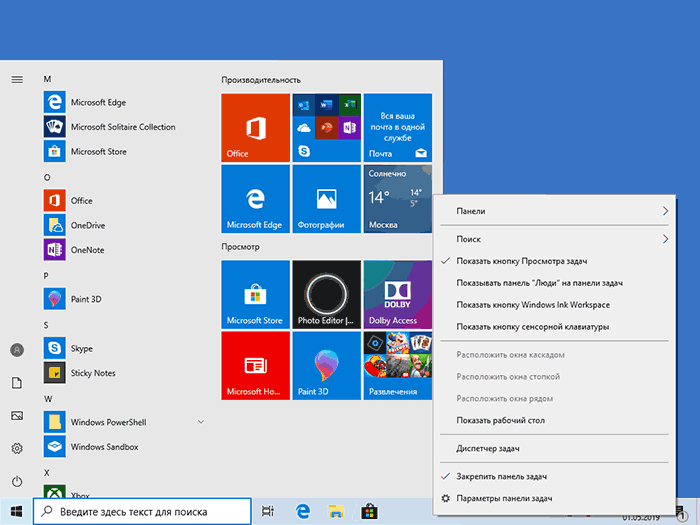Expand the Поиск submenu
Screen dimensions: 700x525
click(554, 239)
